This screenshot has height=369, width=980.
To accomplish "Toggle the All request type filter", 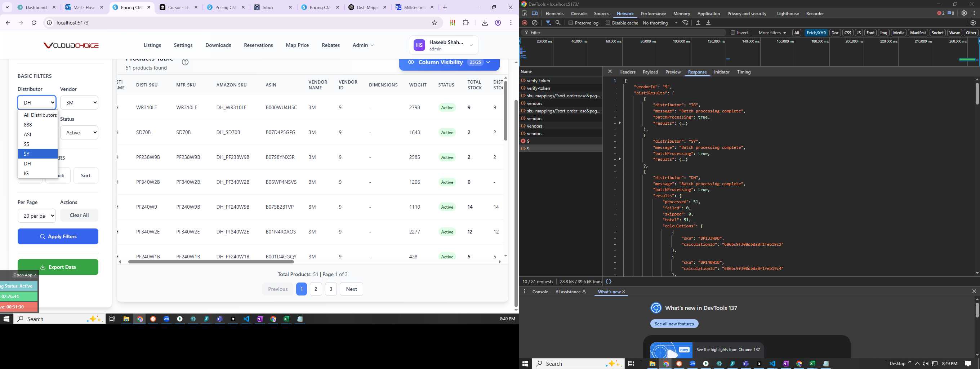I will [x=797, y=33].
